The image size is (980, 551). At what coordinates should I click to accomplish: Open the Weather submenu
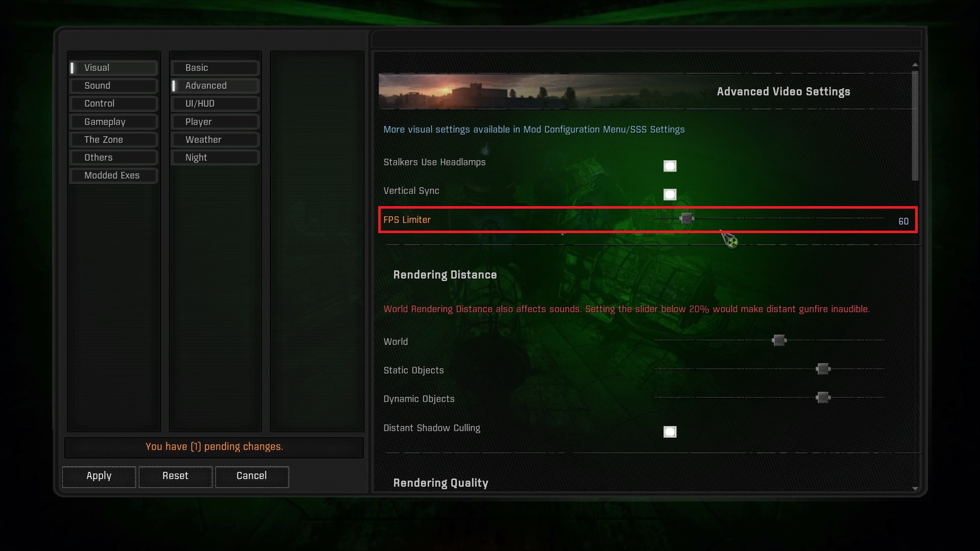pos(215,140)
